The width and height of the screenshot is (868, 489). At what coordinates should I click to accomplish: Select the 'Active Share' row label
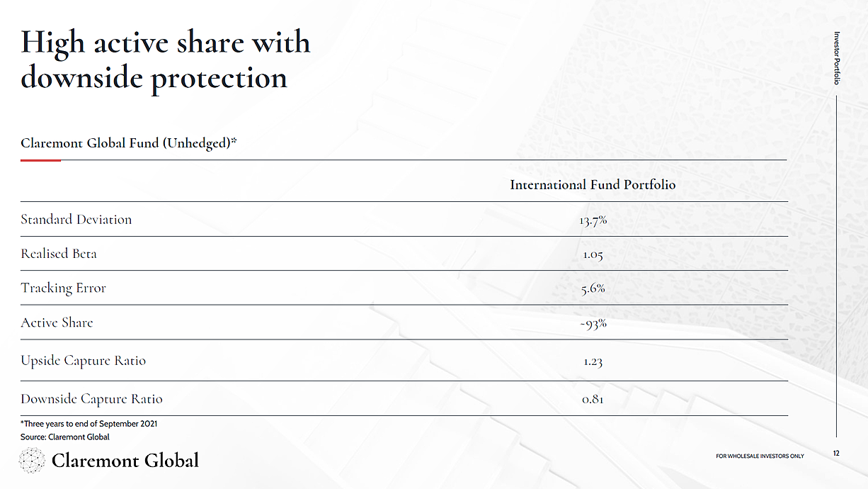point(57,322)
